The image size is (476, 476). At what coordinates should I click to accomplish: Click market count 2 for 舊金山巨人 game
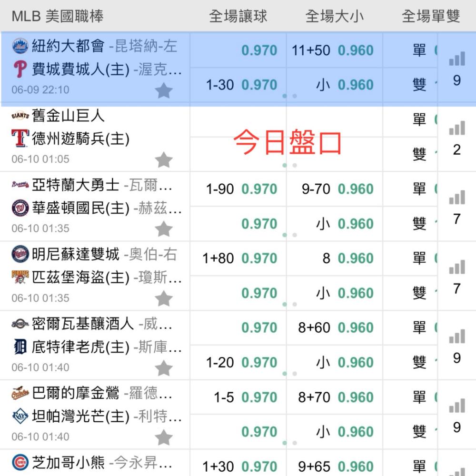click(x=457, y=149)
